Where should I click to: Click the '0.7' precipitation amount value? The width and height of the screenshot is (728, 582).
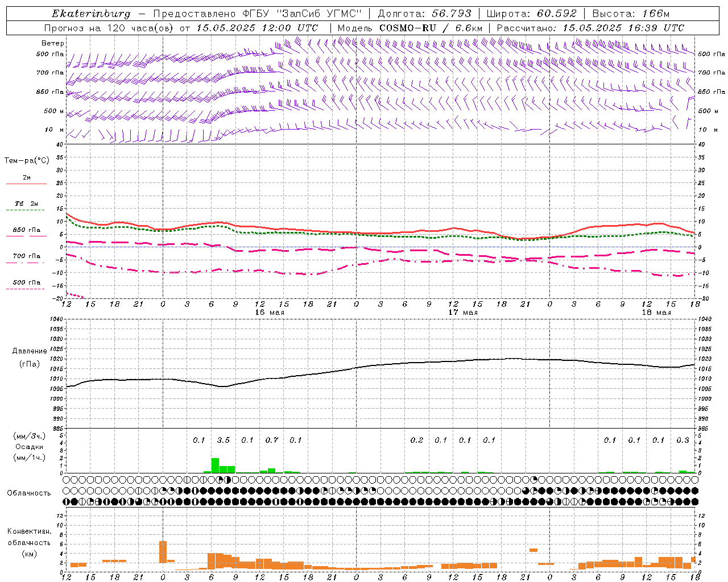[272, 440]
